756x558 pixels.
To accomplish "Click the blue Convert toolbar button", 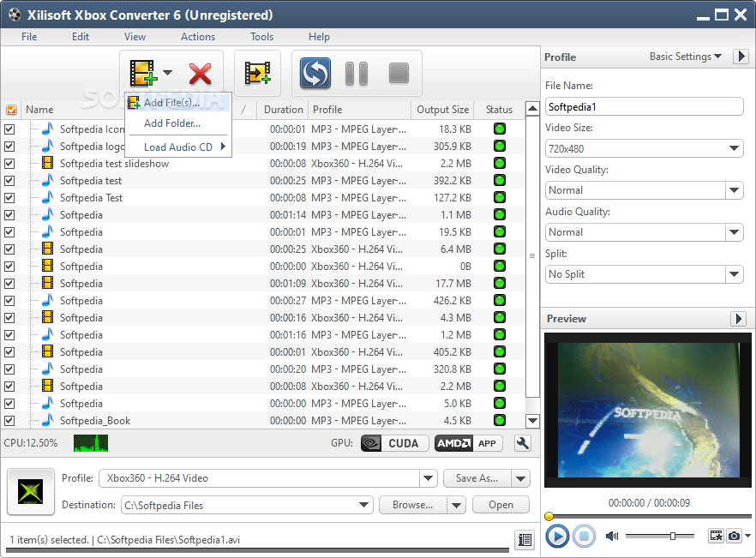I will pyautogui.click(x=315, y=74).
